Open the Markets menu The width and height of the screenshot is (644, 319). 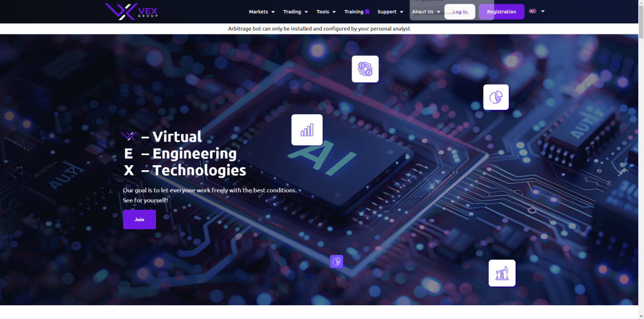(258, 12)
